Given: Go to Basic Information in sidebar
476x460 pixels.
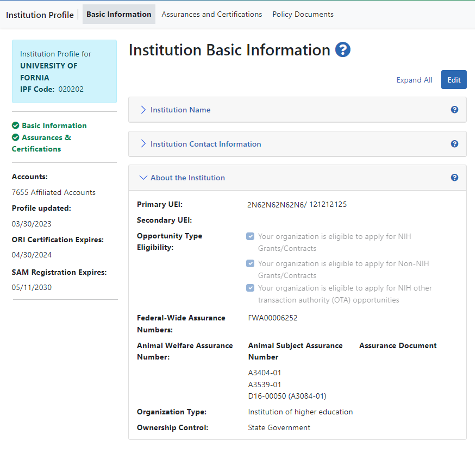Looking at the screenshot, I should coord(54,125).
